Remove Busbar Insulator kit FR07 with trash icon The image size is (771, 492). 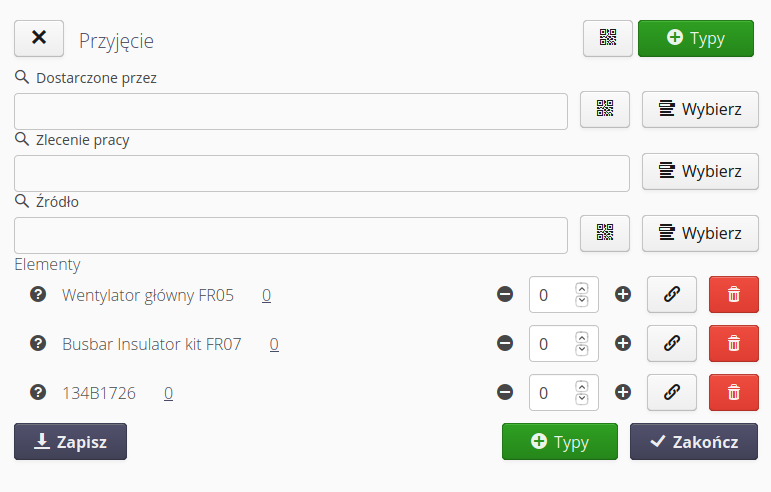pos(733,343)
